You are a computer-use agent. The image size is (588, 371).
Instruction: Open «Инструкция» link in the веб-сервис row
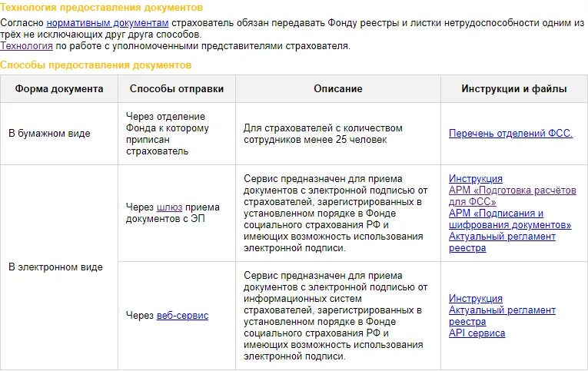coord(476,299)
